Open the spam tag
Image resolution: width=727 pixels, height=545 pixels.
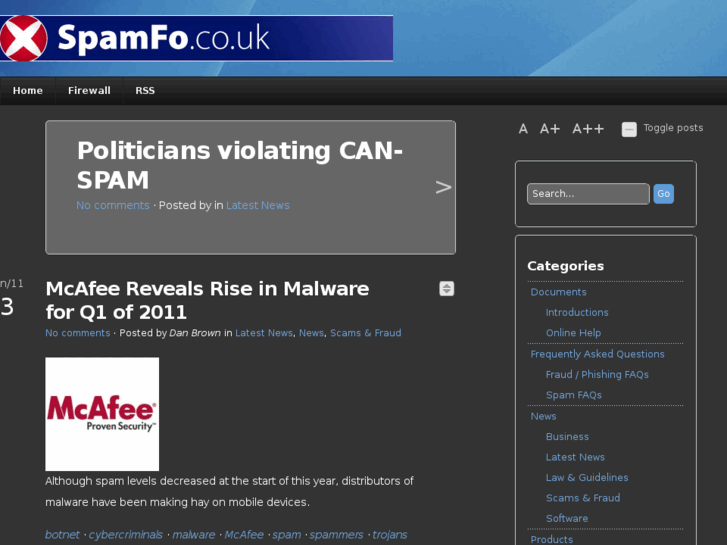click(x=287, y=535)
